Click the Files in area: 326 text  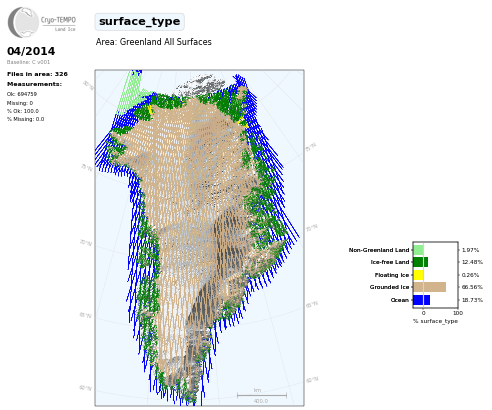tap(37, 74)
